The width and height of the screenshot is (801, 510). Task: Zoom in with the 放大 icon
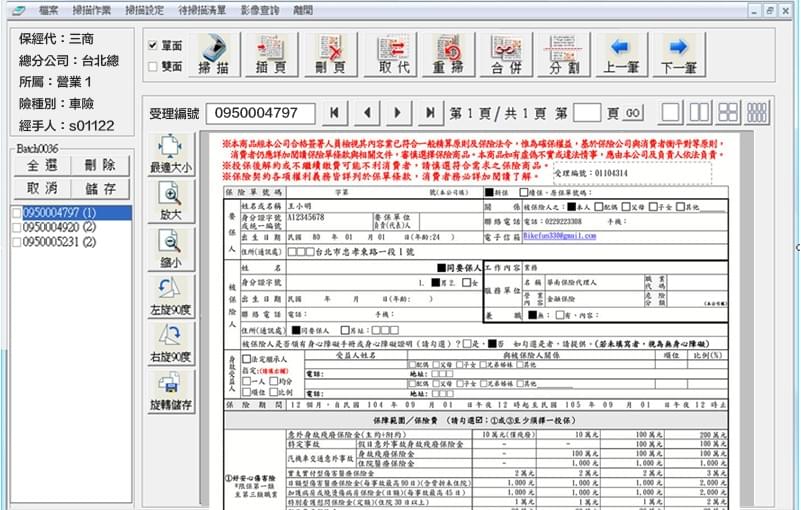pyautogui.click(x=170, y=204)
